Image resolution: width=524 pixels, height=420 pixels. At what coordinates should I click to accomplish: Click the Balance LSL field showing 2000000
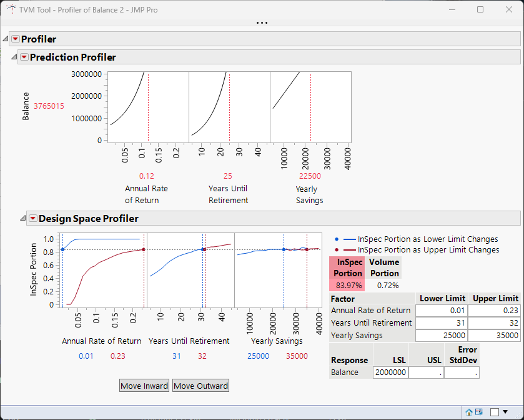click(390, 372)
